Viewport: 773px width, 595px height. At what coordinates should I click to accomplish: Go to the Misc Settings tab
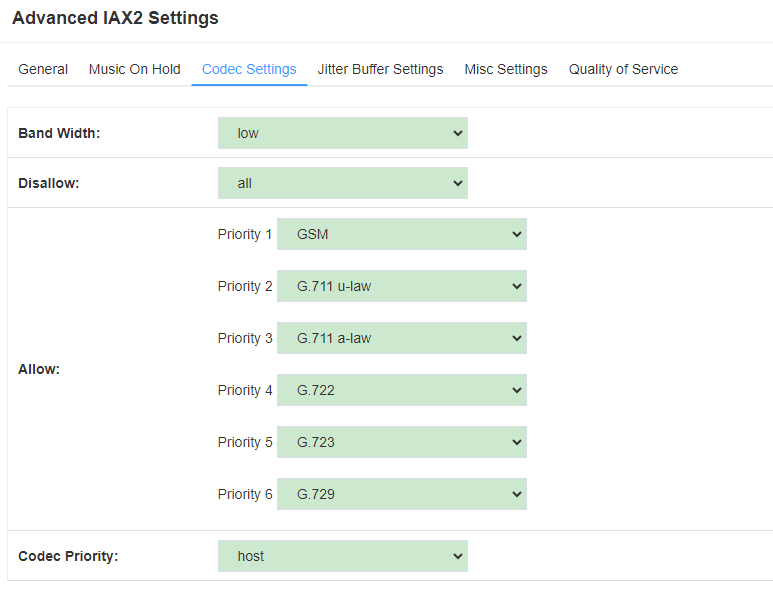[506, 69]
